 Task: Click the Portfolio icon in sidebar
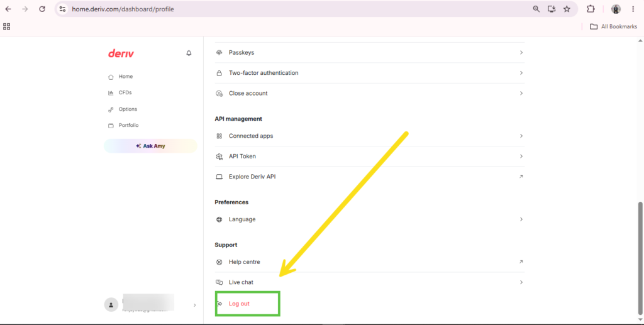111,126
